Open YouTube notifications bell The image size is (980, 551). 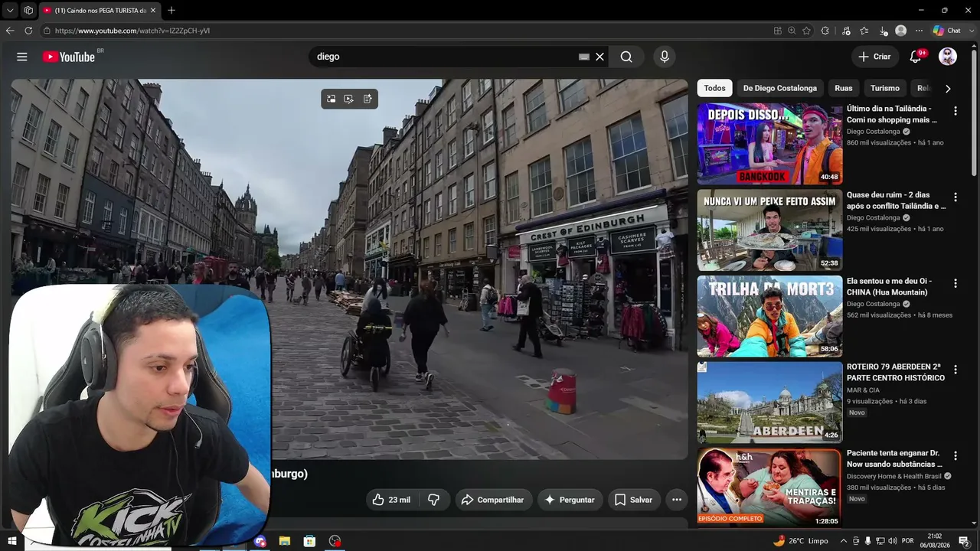point(916,57)
